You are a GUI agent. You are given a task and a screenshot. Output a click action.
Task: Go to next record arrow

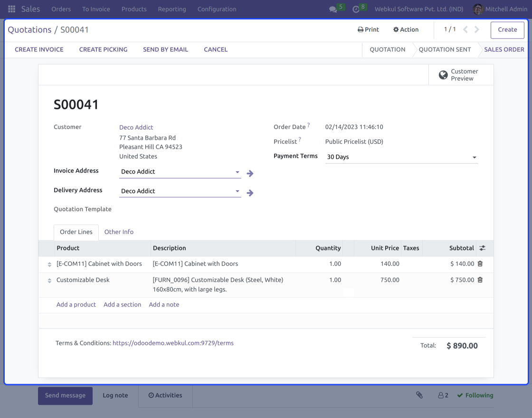click(x=477, y=29)
